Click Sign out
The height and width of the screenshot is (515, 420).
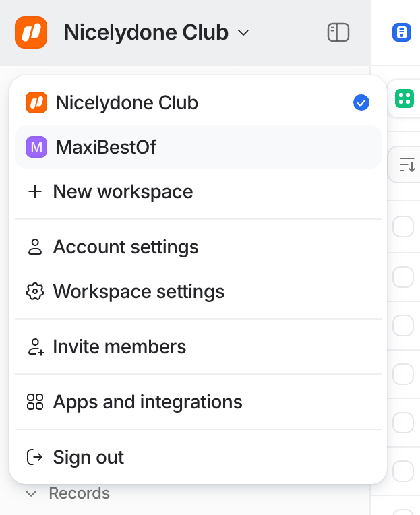coord(88,458)
